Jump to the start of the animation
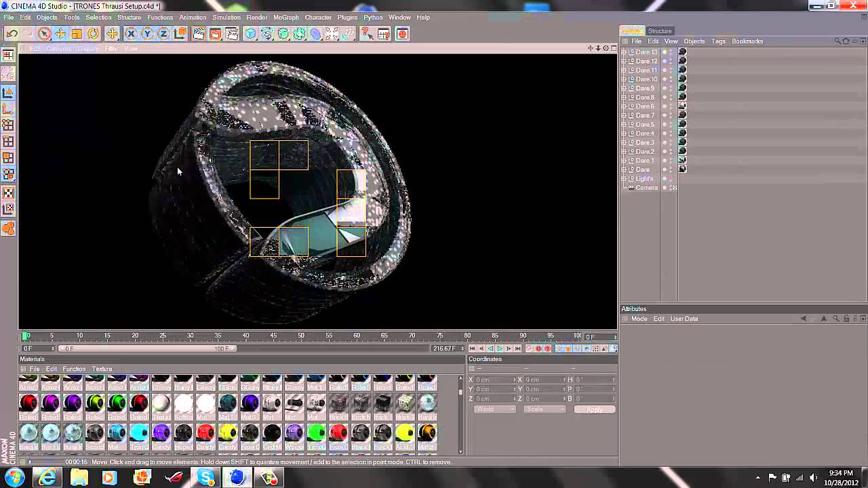This screenshot has height=488, width=868. pos(473,348)
